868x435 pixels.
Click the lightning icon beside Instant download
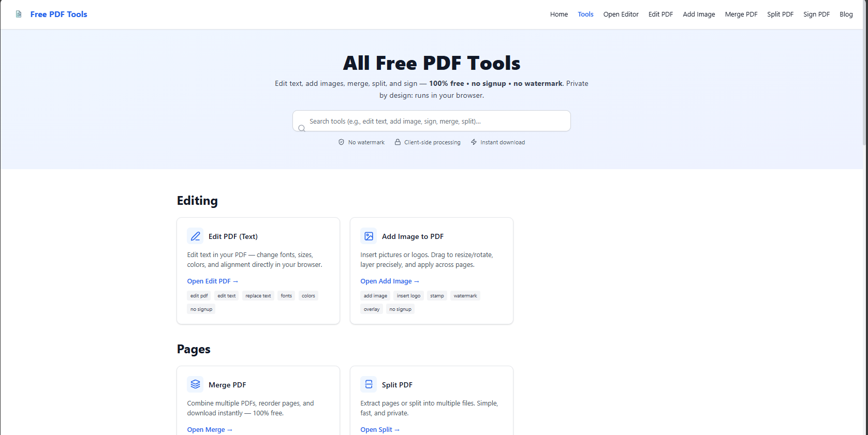pos(474,142)
